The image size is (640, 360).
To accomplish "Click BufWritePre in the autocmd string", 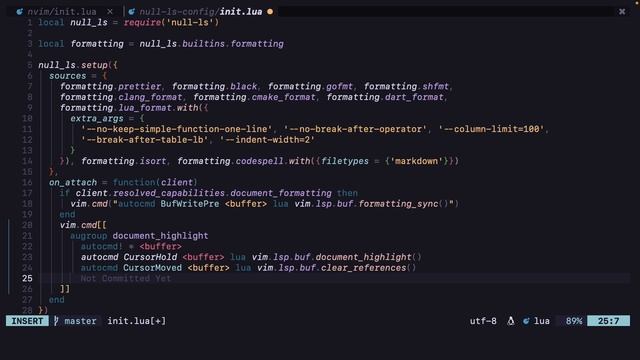I will 190,204.
